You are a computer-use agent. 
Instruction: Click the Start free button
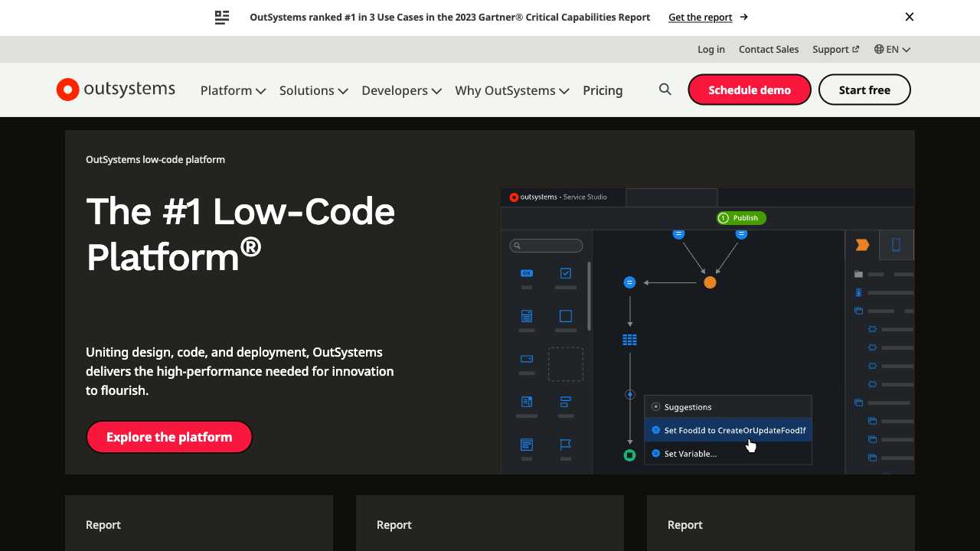click(x=864, y=90)
